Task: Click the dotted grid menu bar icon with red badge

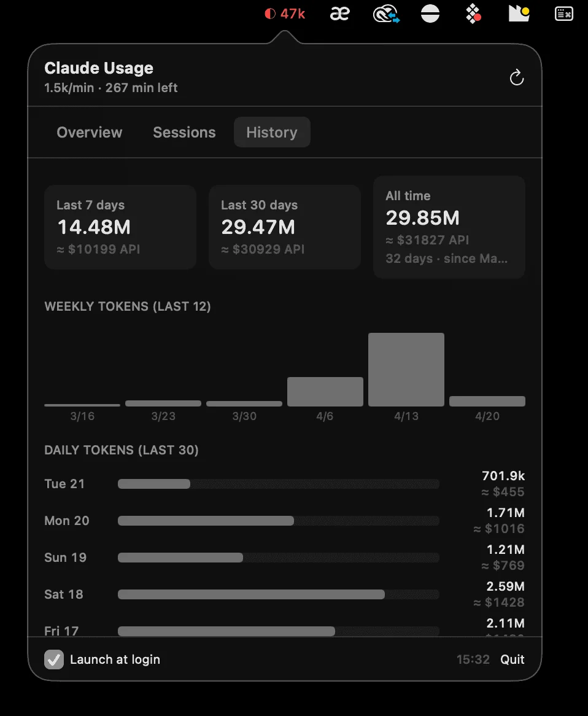Action: point(473,14)
